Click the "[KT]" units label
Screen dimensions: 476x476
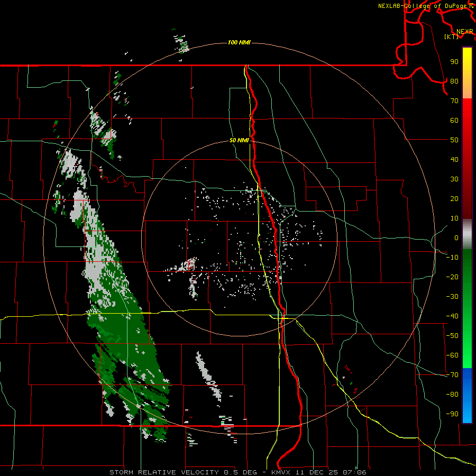452,36
